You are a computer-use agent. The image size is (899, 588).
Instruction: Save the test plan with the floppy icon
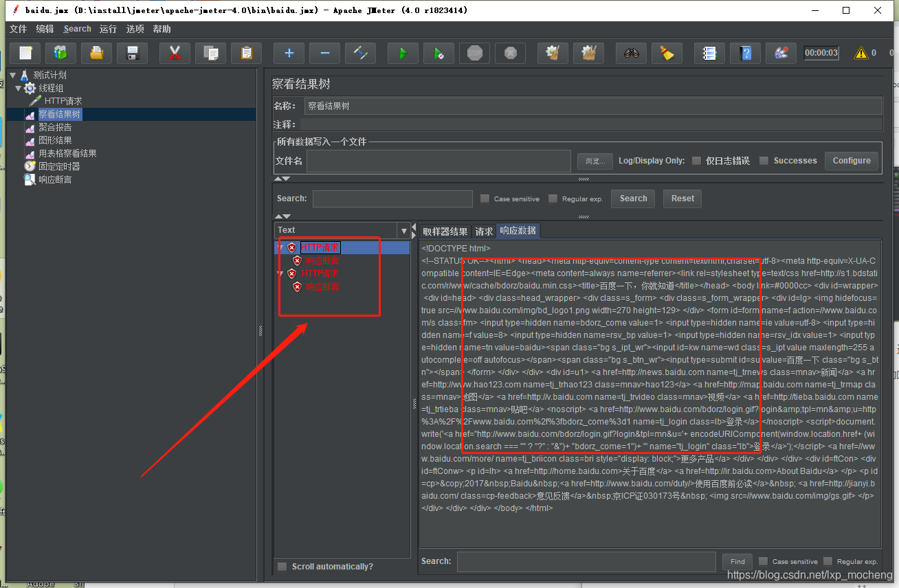coord(133,53)
